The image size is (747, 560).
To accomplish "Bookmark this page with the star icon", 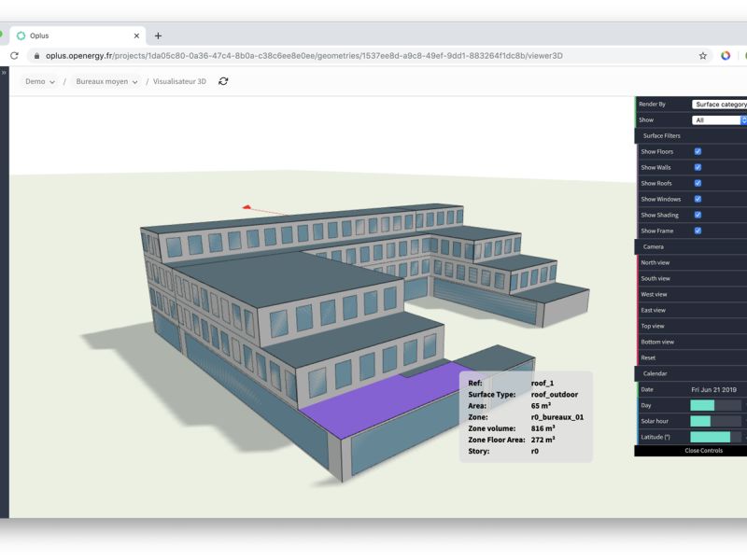I will pos(703,56).
